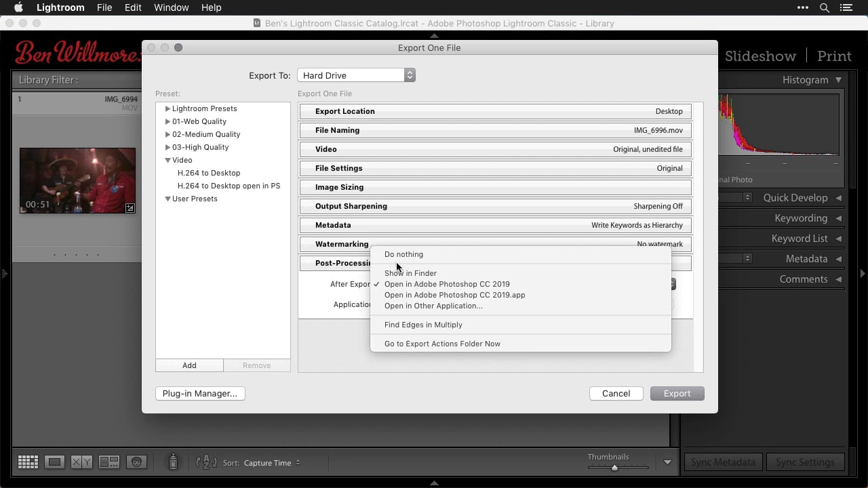The height and width of the screenshot is (488, 868).
Task: Expand Output Sharpening section header
Action: click(x=496, y=206)
